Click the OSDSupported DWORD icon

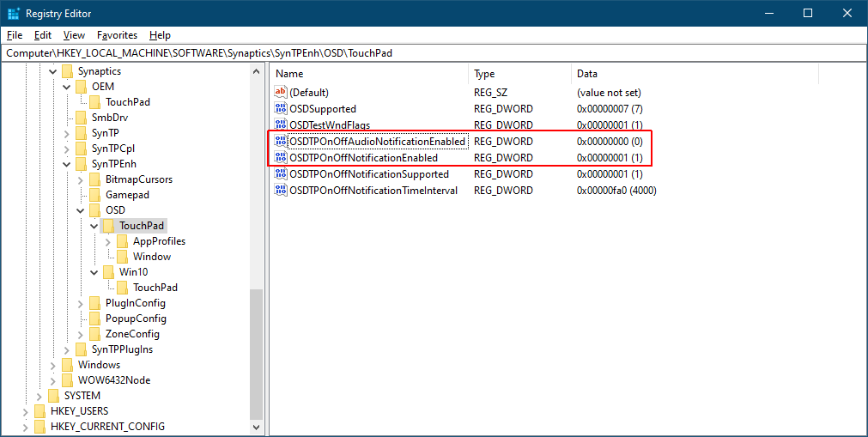(x=281, y=108)
